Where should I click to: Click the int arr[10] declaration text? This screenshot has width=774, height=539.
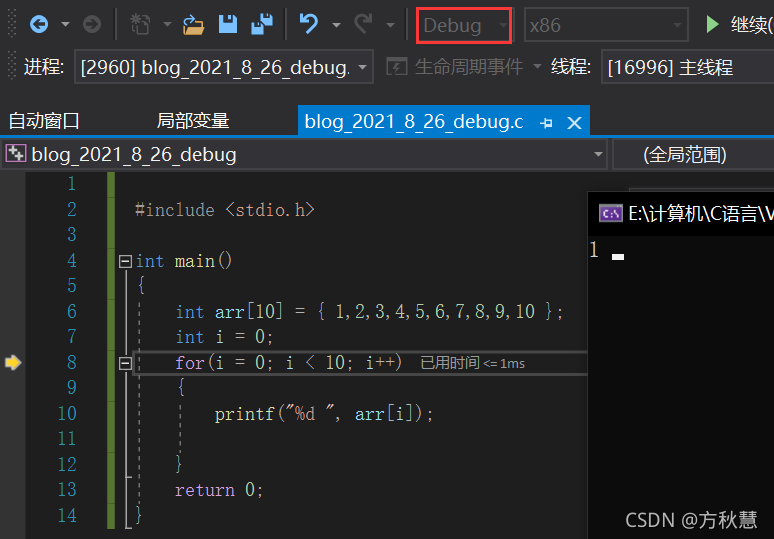[x=369, y=311]
